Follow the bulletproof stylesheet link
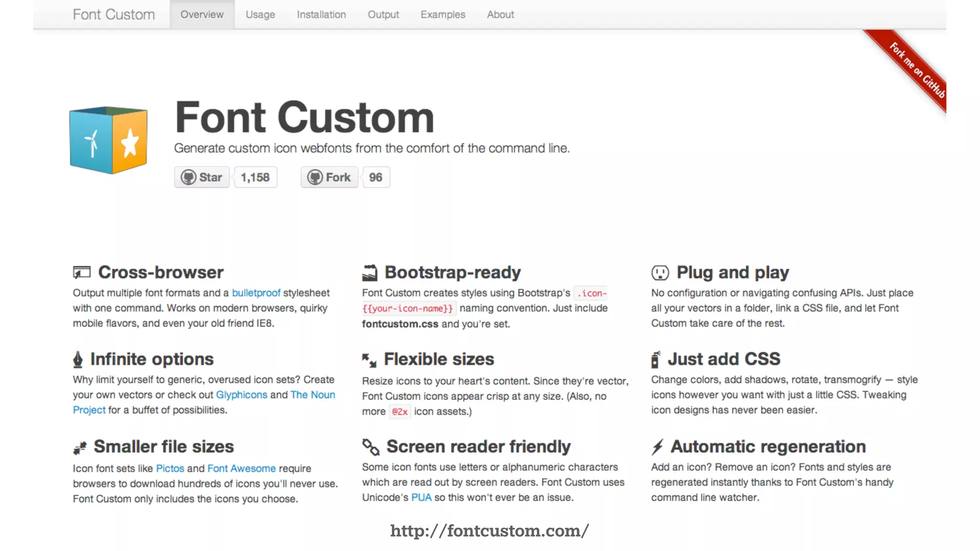 point(256,293)
